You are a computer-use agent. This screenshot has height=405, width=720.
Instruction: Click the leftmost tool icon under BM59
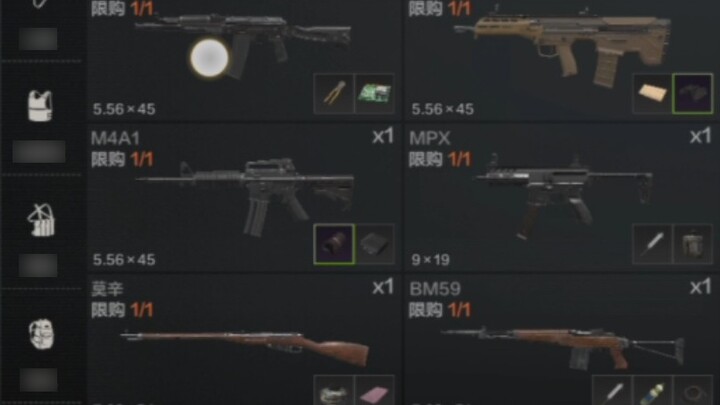coord(612,390)
